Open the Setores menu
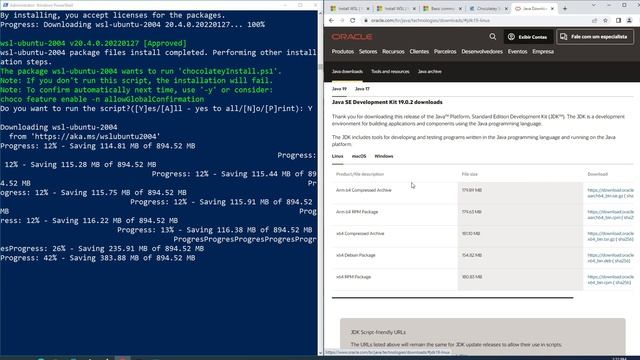640x360 pixels. click(368, 52)
